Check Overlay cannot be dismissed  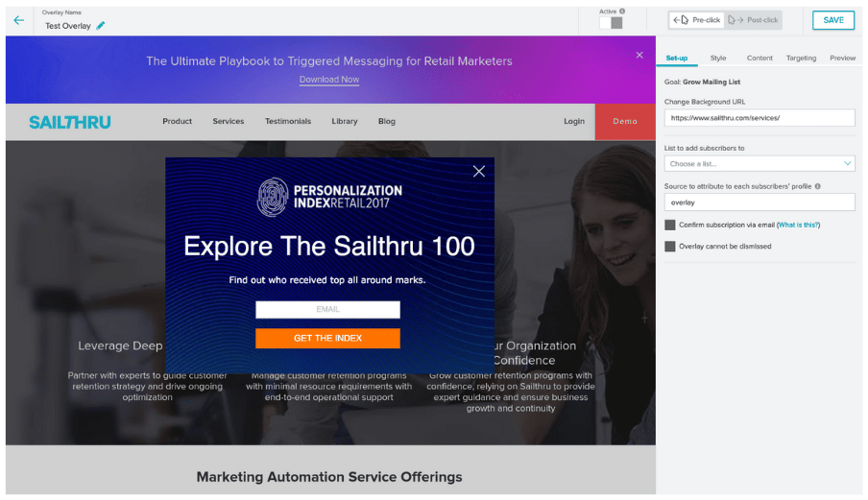(x=670, y=247)
